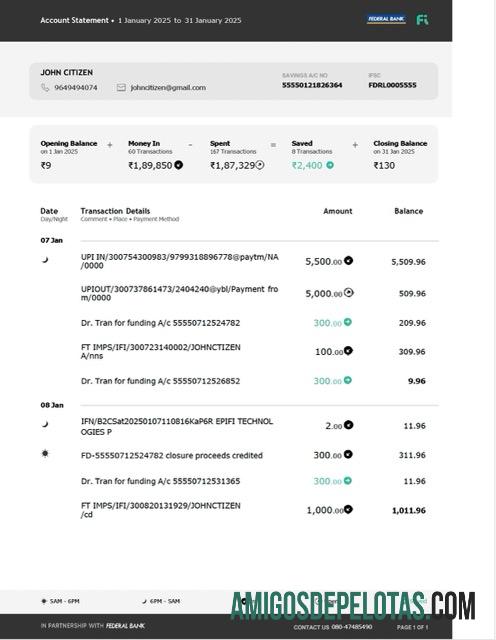Image resolution: width=496 pixels, height=640 pixels.
Task: Click the Transaction Details column header
Action: pyautogui.click(x=115, y=211)
